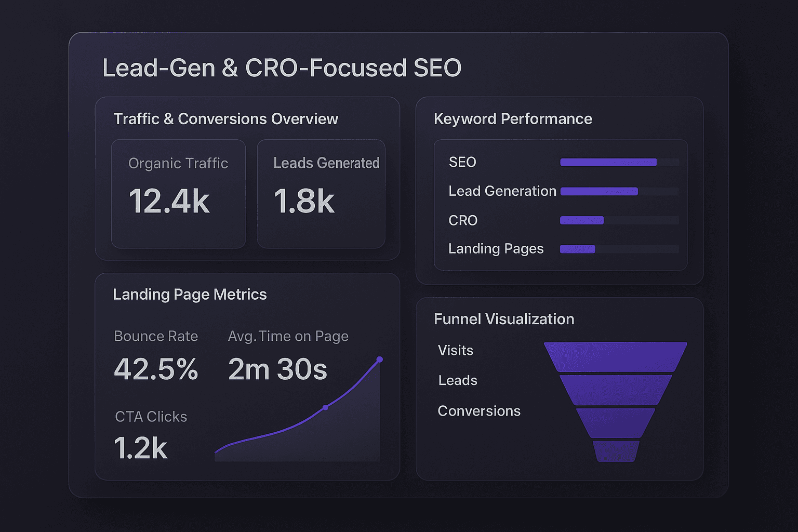Click the smallest bottom funnel segment
The width and height of the screenshot is (798, 532).
tap(616, 451)
